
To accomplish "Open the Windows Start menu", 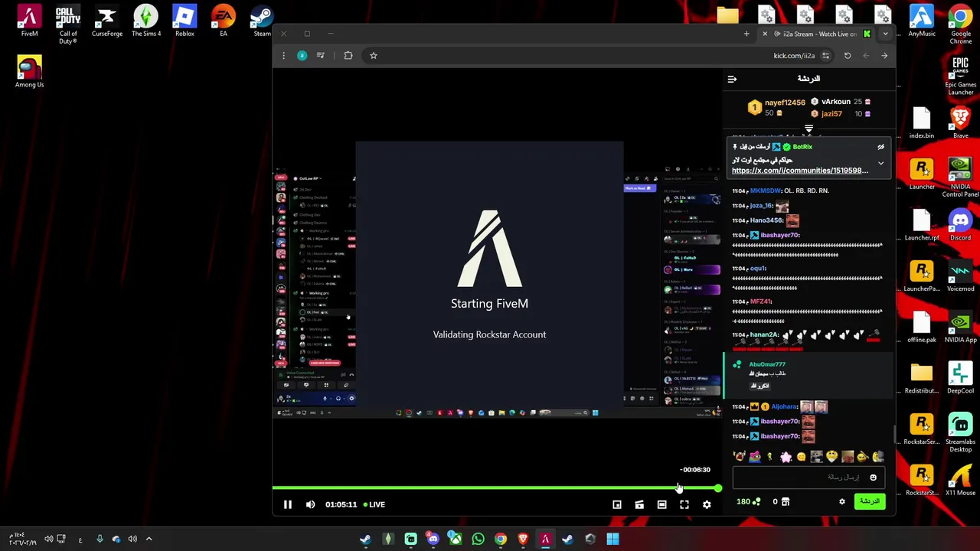I will coord(612,539).
